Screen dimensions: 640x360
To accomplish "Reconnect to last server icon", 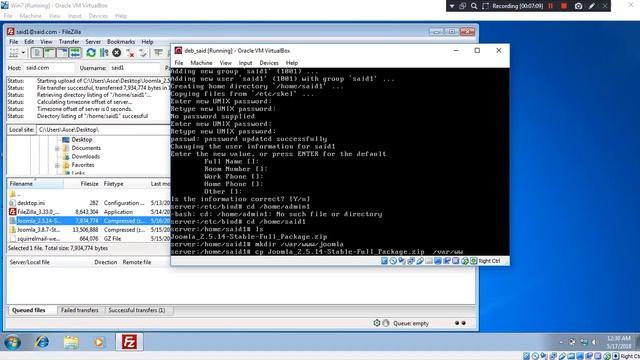I will (143, 53).
